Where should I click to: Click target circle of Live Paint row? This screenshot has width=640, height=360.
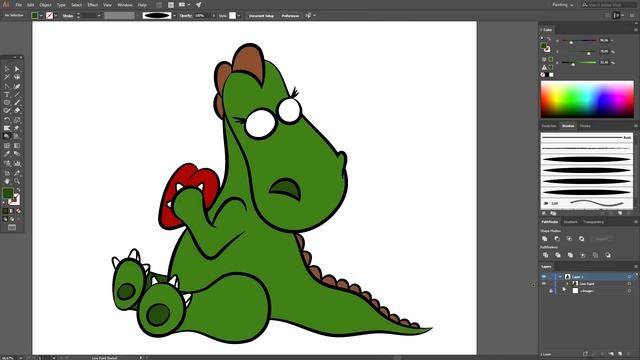coord(629,284)
